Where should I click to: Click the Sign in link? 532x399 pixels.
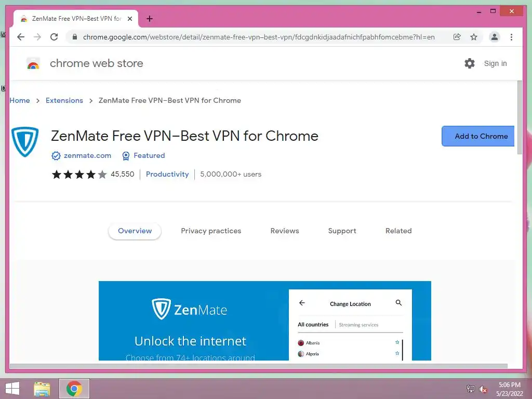495,63
